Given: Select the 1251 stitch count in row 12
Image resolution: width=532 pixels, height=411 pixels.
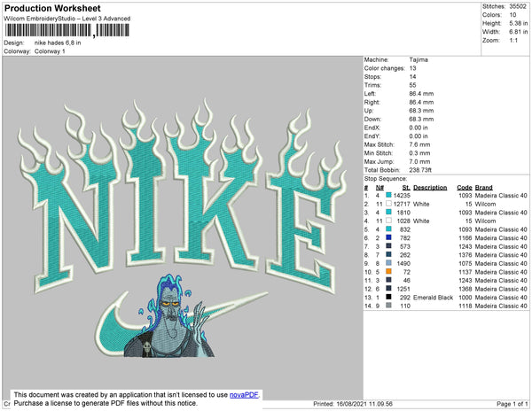Looking at the screenshot, I should (403, 289).
